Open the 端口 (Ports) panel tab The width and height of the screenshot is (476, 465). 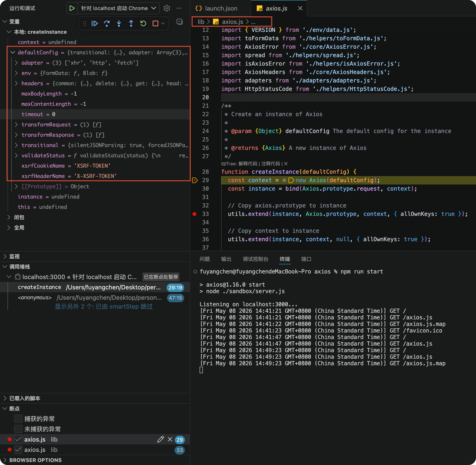[306, 259]
